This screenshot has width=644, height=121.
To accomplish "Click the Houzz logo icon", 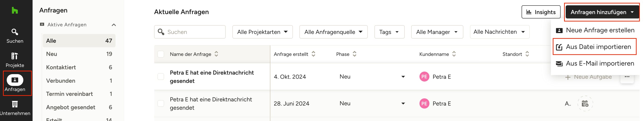I will (15, 10).
